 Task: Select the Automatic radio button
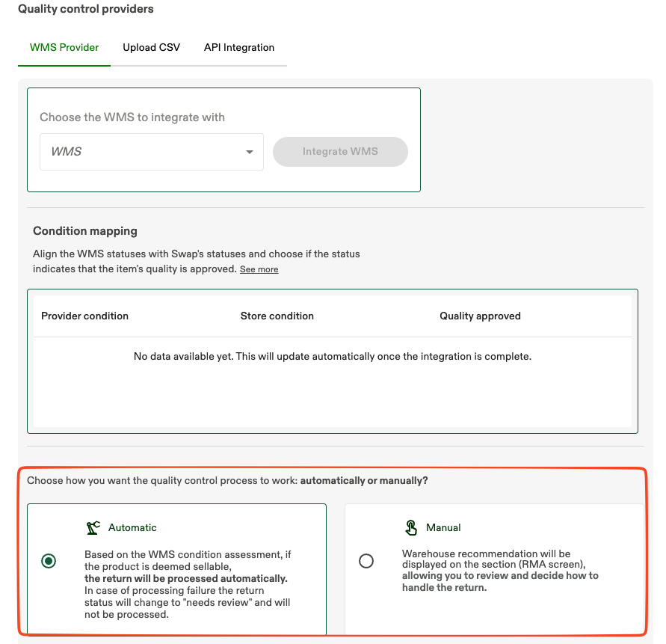pyautogui.click(x=49, y=560)
